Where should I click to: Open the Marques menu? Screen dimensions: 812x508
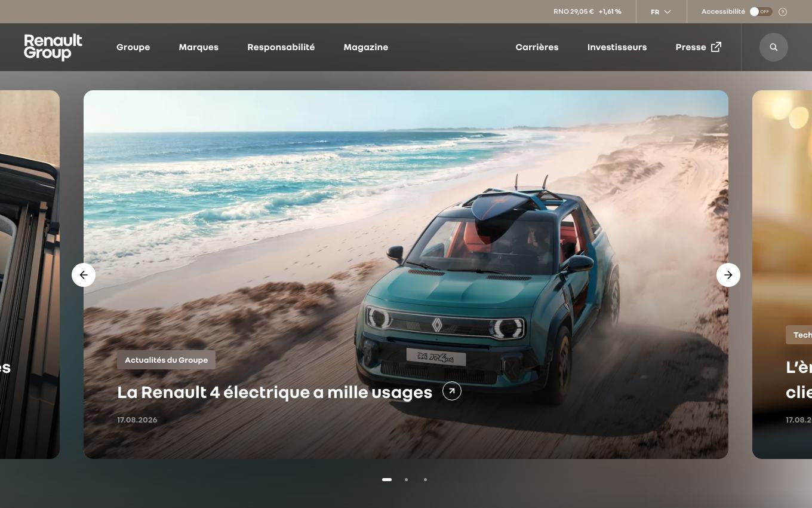coord(199,47)
